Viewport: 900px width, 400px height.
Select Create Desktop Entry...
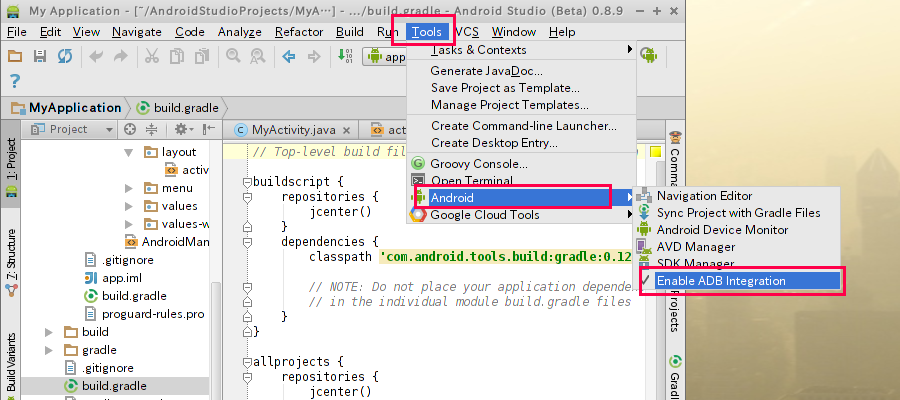tap(522, 143)
